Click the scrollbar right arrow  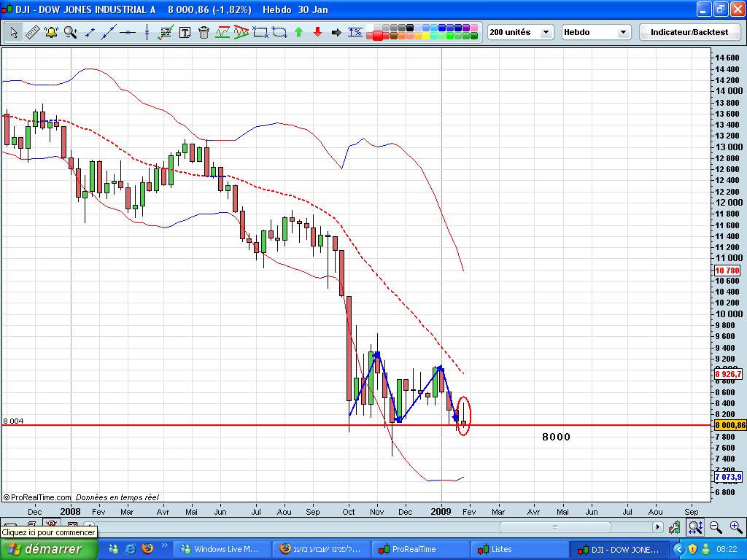click(x=657, y=526)
